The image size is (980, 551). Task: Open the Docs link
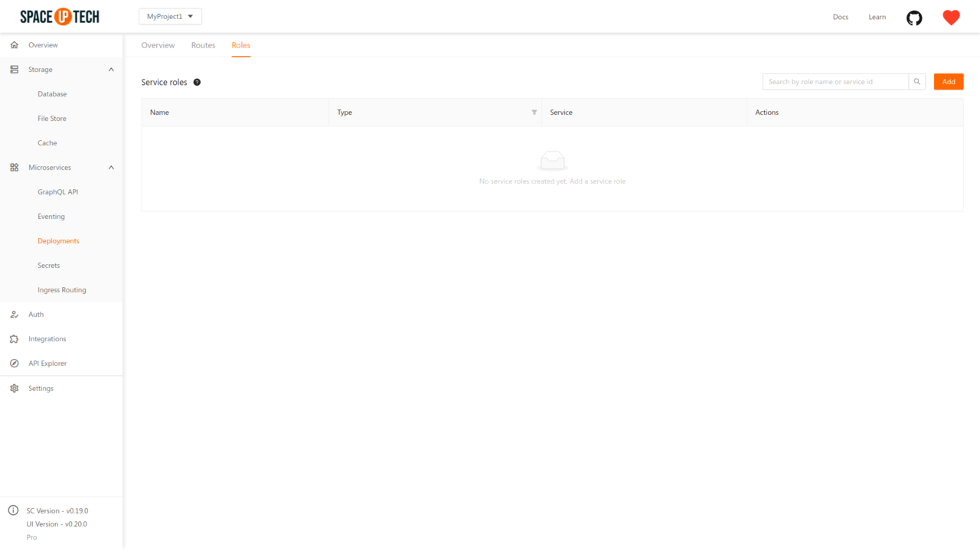(x=841, y=17)
